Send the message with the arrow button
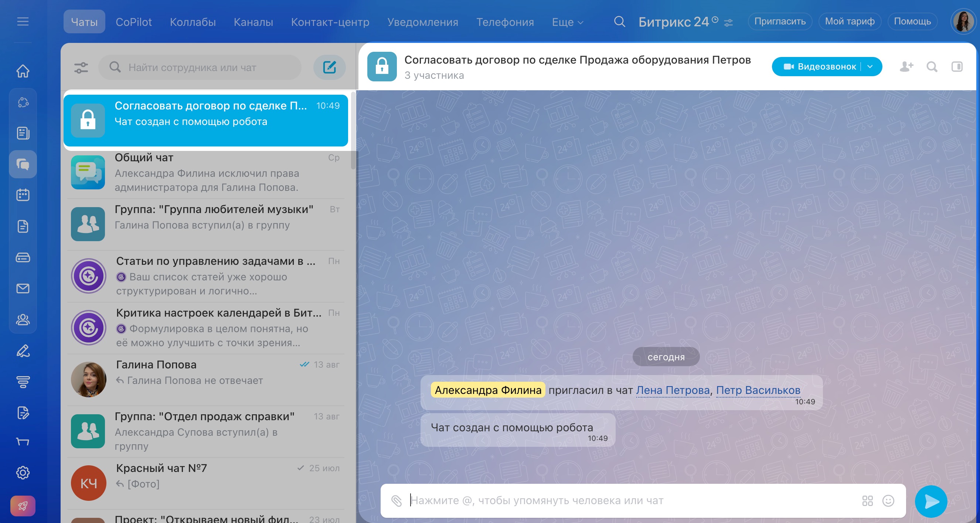The width and height of the screenshot is (980, 523). coord(931,501)
